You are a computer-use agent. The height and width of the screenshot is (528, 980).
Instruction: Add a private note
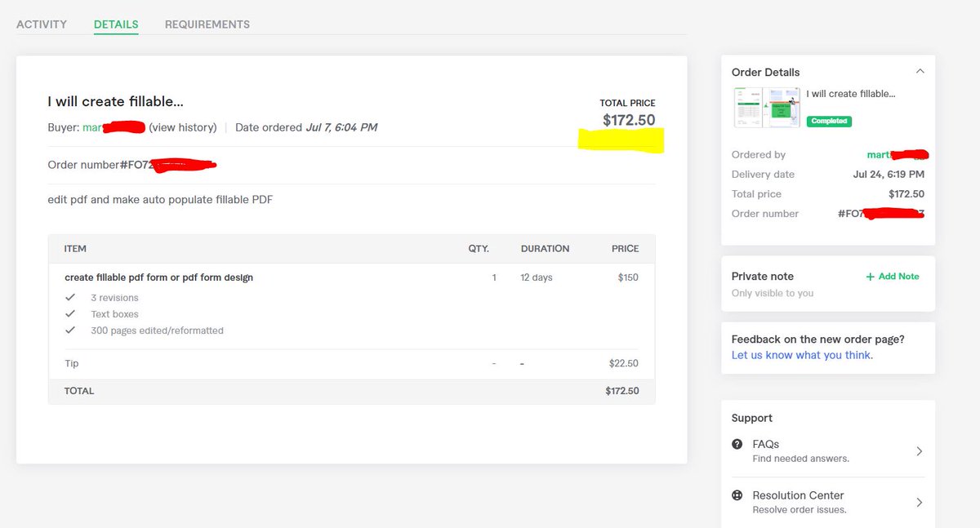click(893, 277)
